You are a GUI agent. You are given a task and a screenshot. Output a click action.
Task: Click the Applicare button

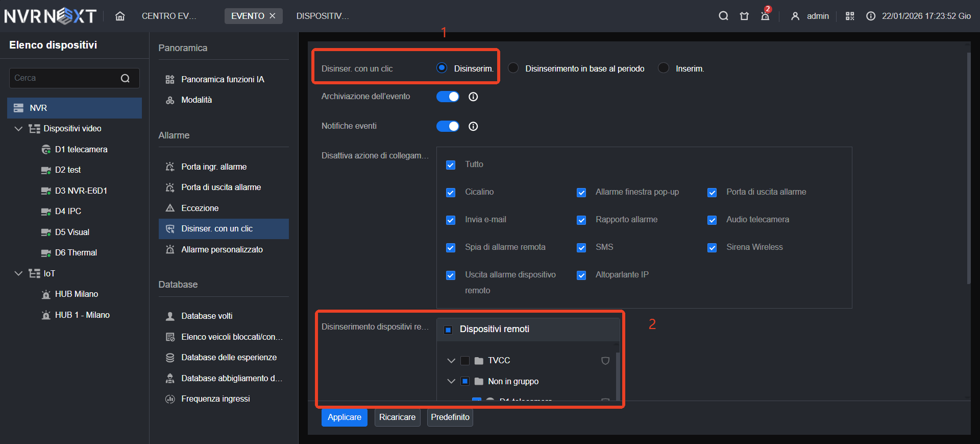coord(345,417)
